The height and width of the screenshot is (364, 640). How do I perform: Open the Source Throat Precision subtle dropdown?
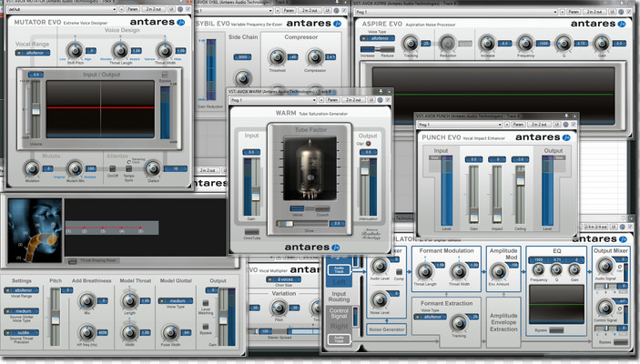pyautogui.click(x=22, y=332)
